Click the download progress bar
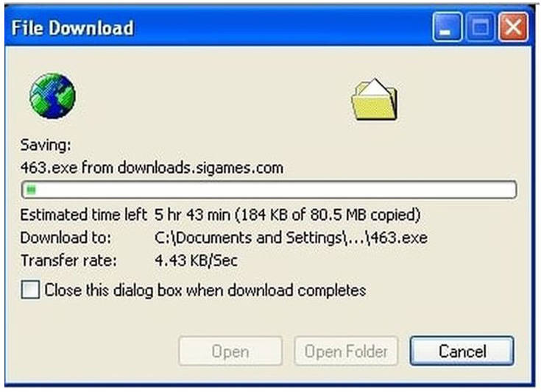 click(269, 190)
